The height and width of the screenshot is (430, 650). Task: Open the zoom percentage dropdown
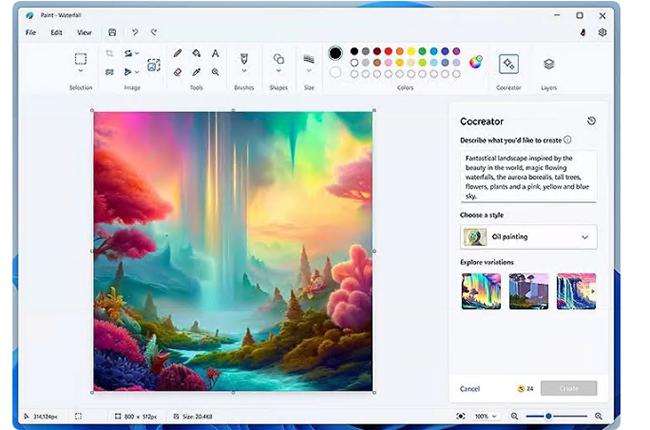487,416
